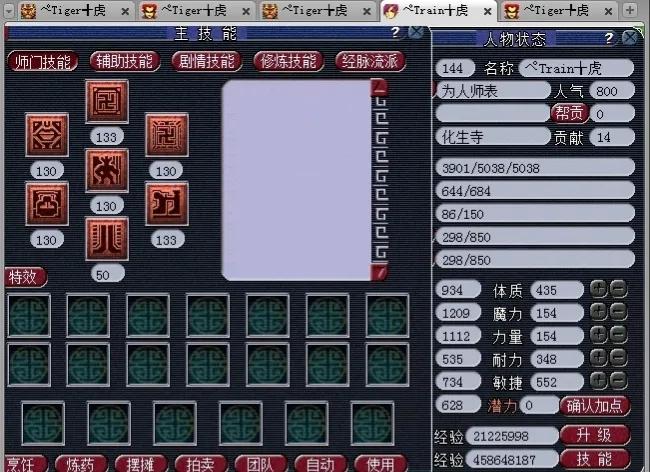Click the red scroll-up arrow of the description box
Viewport: 650px width, 472px height.
(x=379, y=87)
